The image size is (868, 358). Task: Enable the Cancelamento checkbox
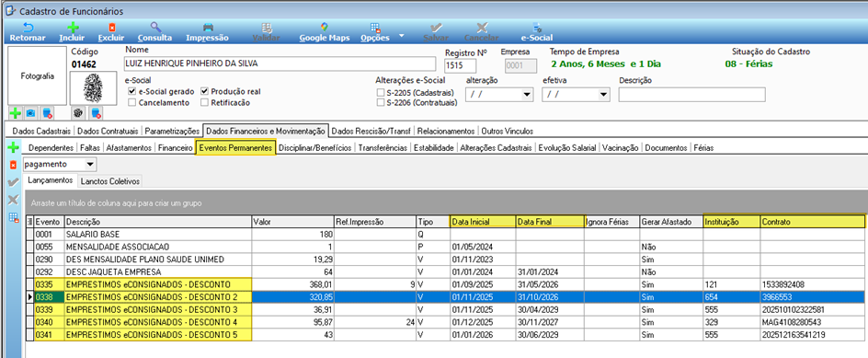tap(131, 102)
